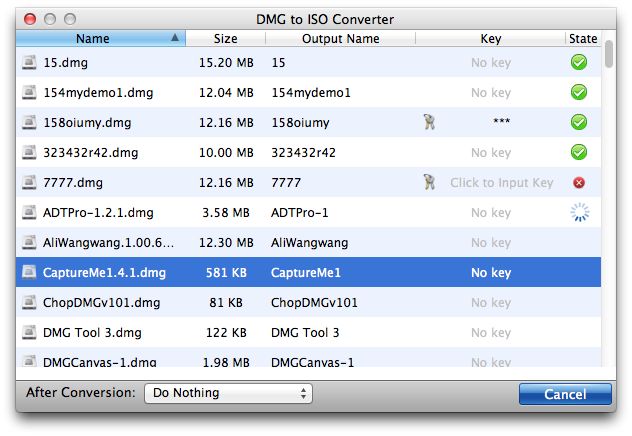Sort the list by Size column
The image size is (632, 436).
[225, 39]
